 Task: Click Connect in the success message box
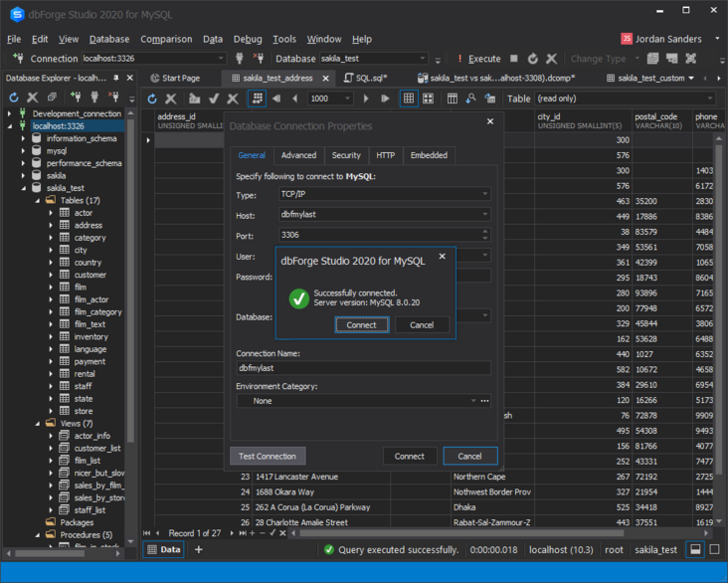point(361,325)
